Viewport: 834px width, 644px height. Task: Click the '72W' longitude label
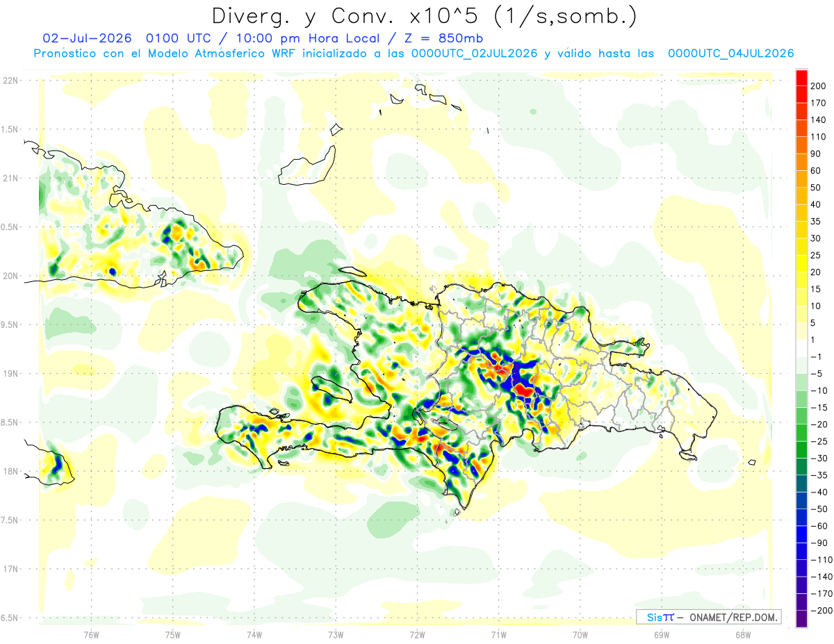click(417, 635)
